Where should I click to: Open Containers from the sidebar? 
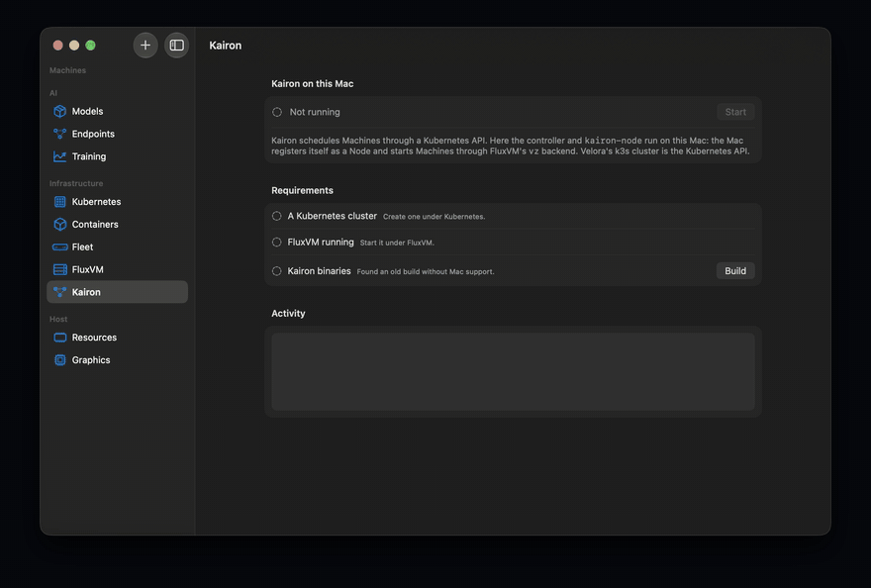117,225
